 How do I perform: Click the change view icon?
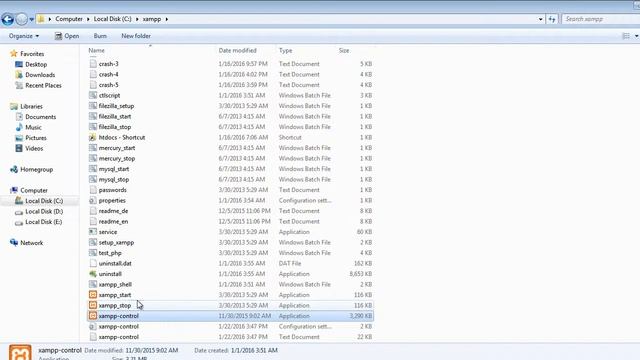tap(626, 36)
